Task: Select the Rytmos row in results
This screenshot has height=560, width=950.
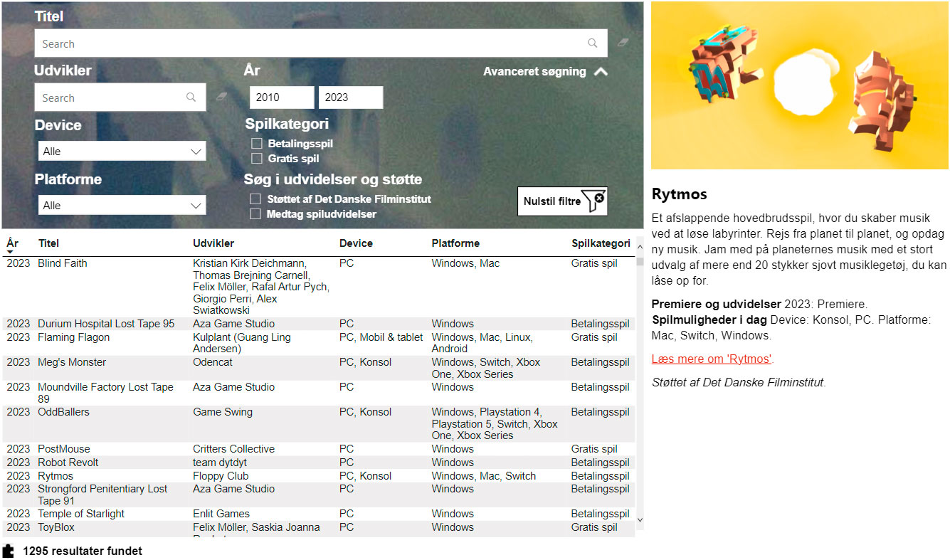Action: click(319, 476)
